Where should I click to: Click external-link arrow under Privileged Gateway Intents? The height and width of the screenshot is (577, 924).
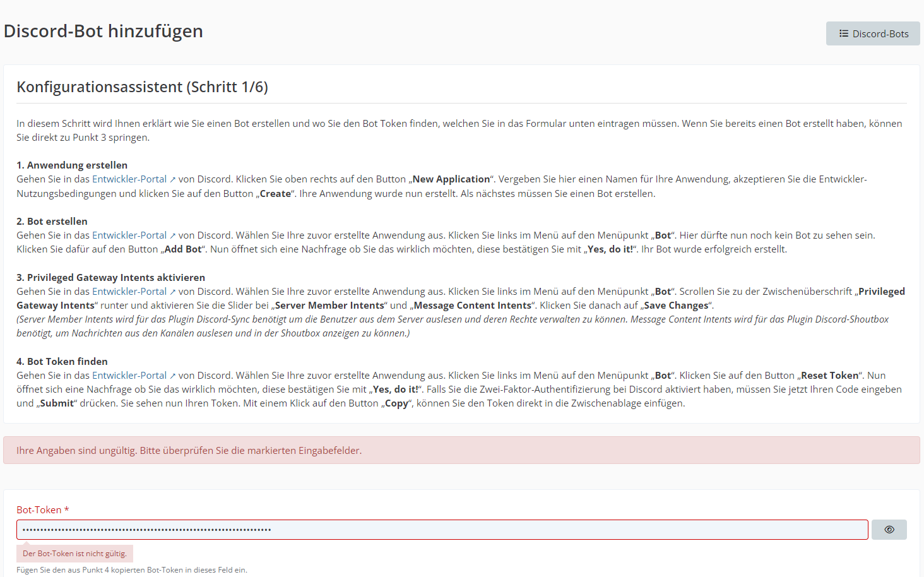[173, 292]
